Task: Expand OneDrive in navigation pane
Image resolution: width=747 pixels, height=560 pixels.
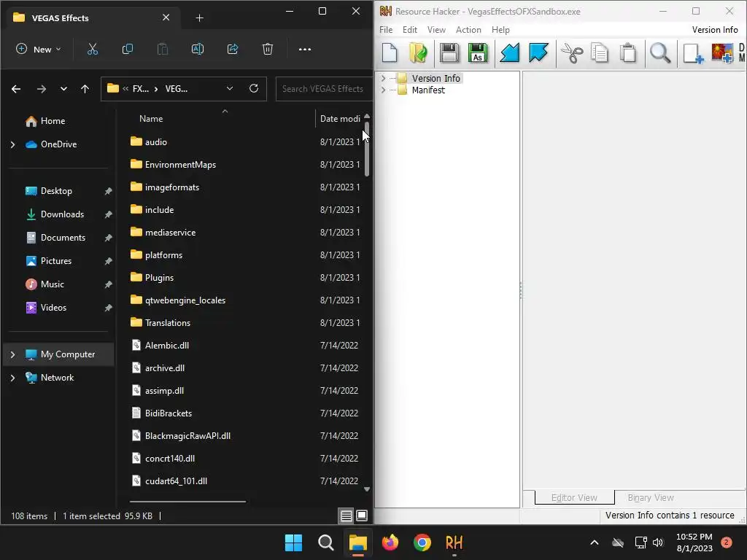Action: click(13, 144)
